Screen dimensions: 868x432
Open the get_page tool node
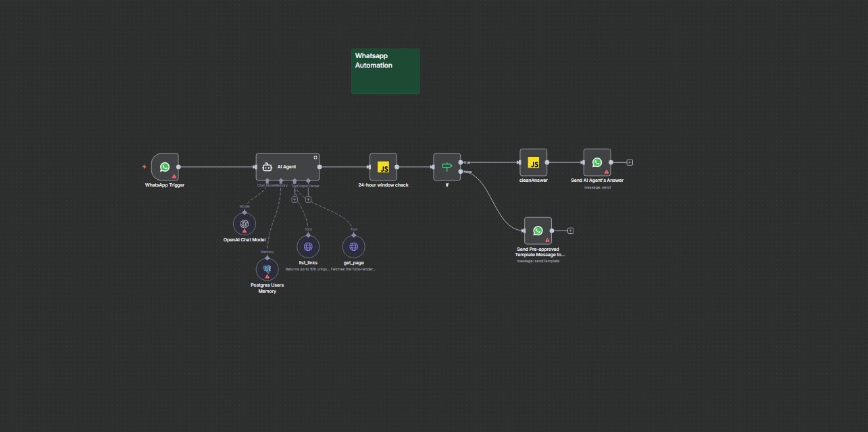pyautogui.click(x=353, y=247)
